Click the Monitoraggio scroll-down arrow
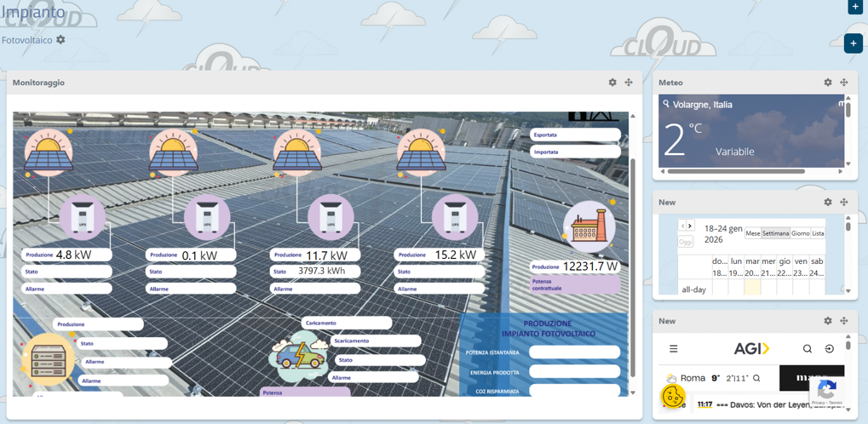This screenshot has height=424, width=868. 633,392
